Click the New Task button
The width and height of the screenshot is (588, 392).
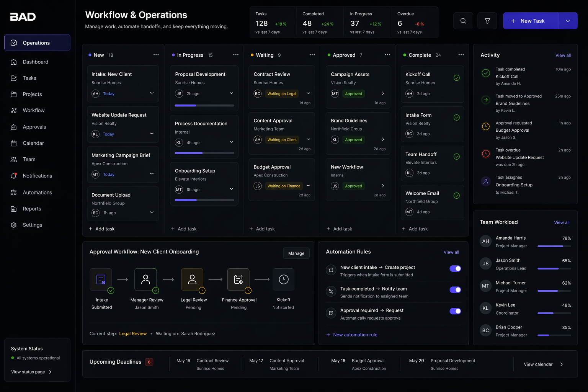[531, 21]
